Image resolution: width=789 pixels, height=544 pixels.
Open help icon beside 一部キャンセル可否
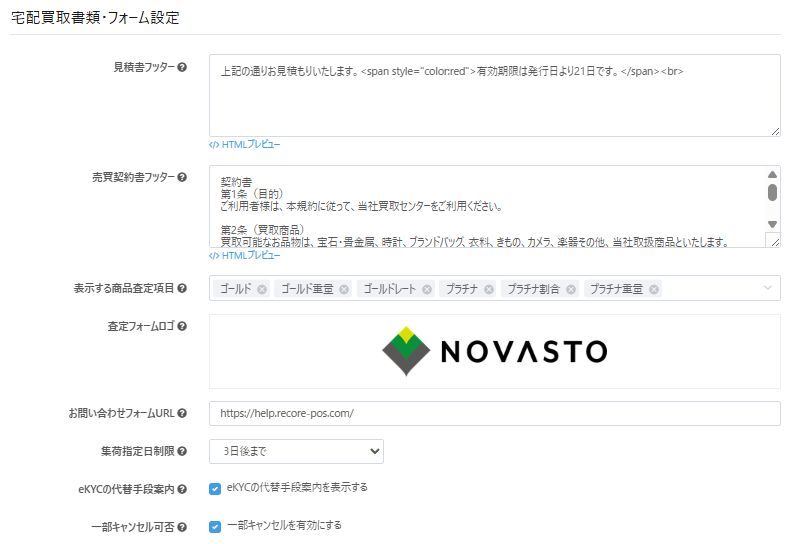click(x=182, y=527)
